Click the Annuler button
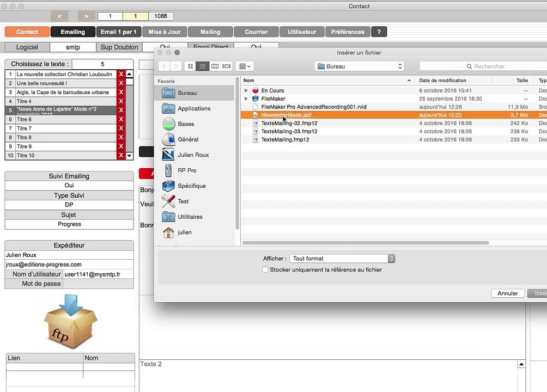The image size is (547, 392). pyautogui.click(x=508, y=293)
